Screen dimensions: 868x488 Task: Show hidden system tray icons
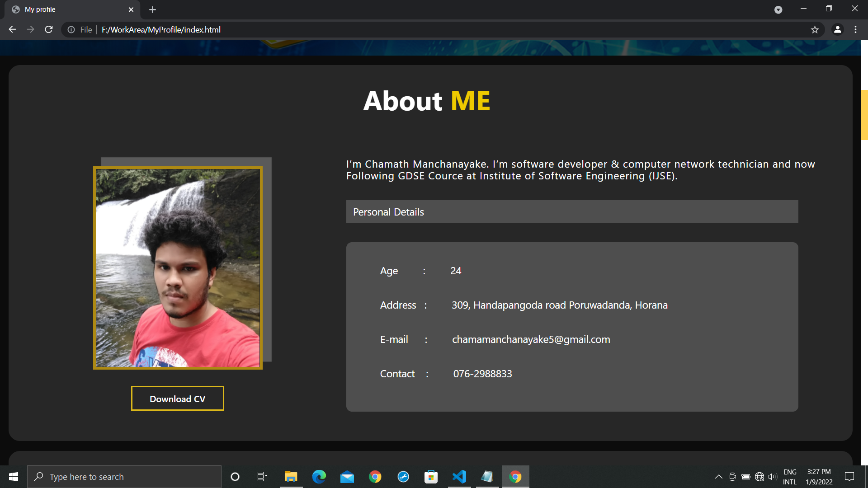point(718,477)
